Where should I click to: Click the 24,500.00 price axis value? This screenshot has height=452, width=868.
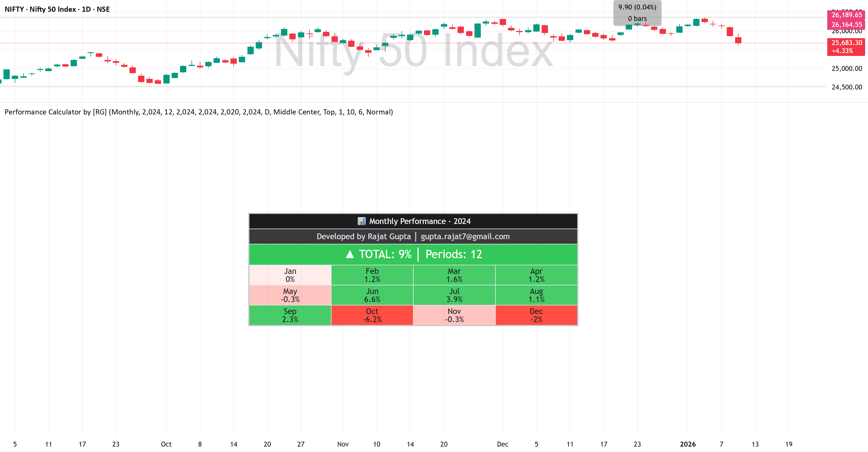coord(846,87)
